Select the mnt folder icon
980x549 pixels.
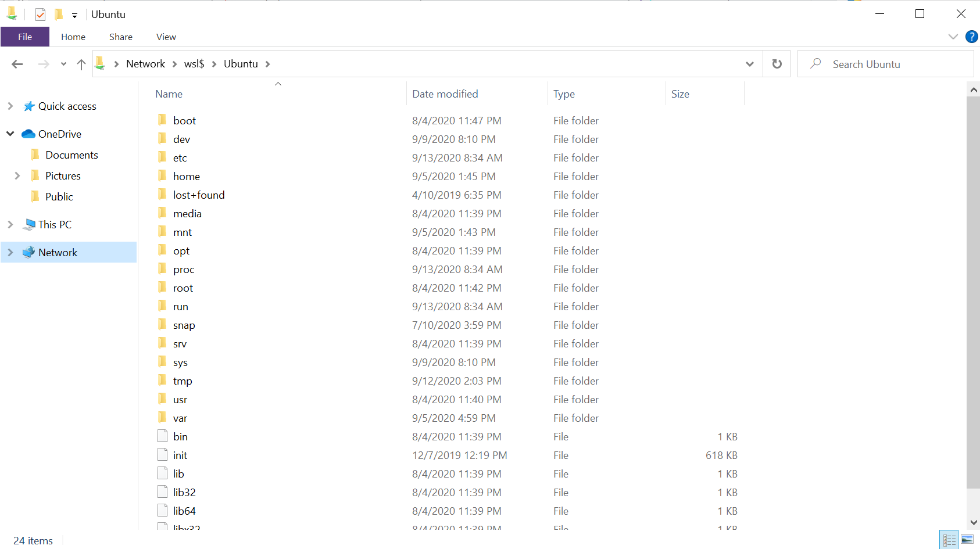[162, 232]
